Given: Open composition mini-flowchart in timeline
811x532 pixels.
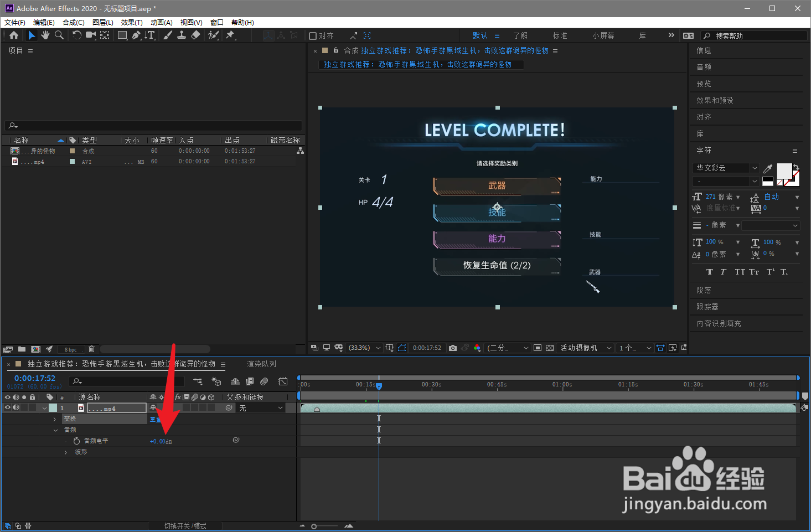Looking at the screenshot, I should (x=198, y=381).
